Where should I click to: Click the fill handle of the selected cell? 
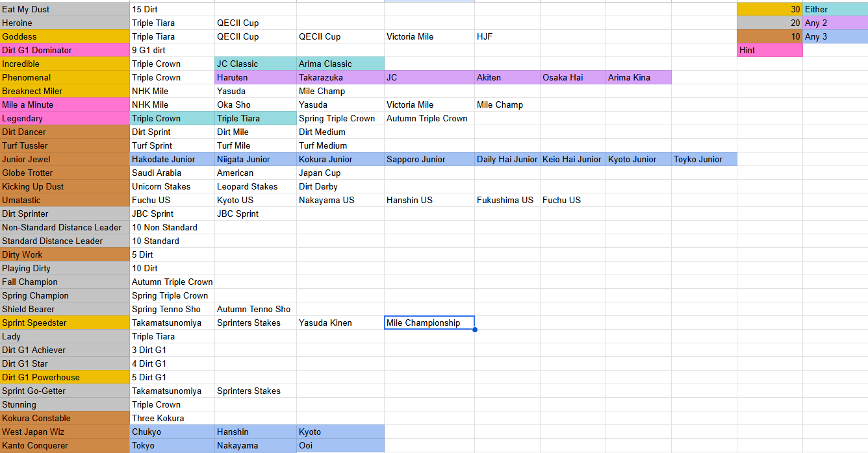click(475, 330)
